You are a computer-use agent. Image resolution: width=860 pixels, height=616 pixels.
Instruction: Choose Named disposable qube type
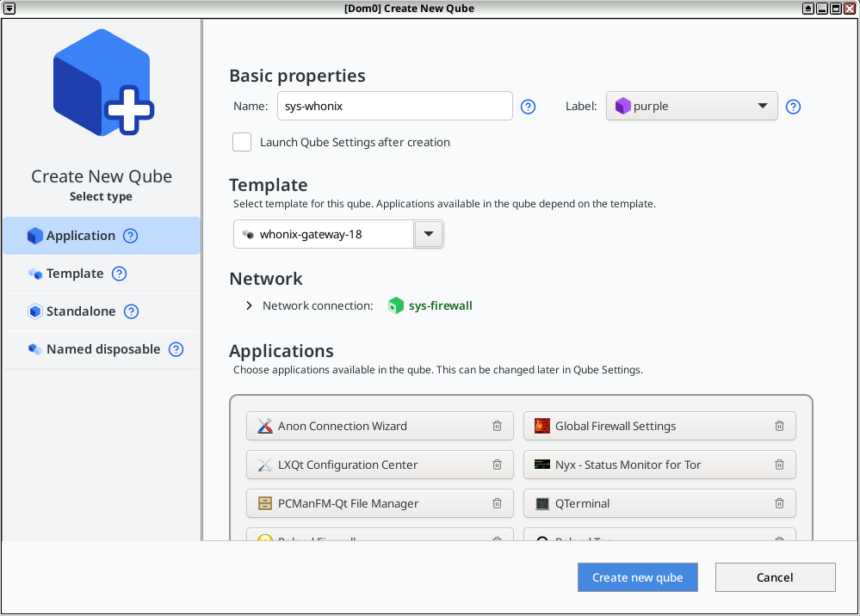102,349
